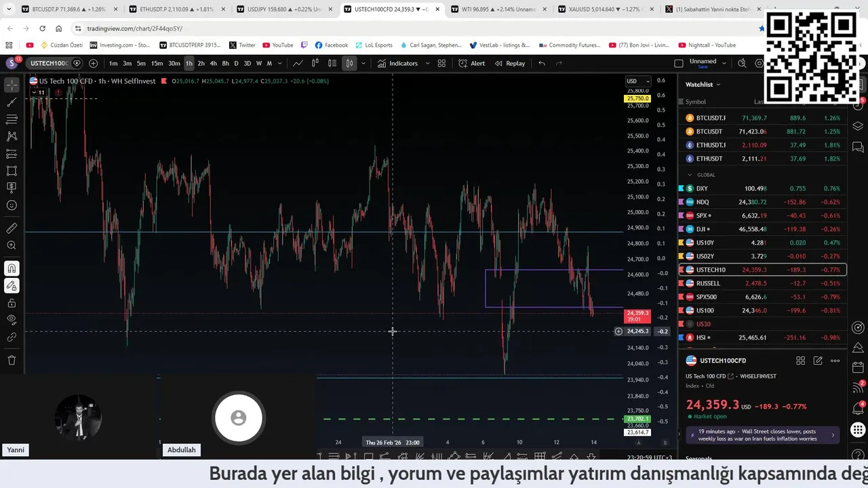Expand the timeframe list dropdown arrow
The image size is (868, 488).
(x=279, y=63)
